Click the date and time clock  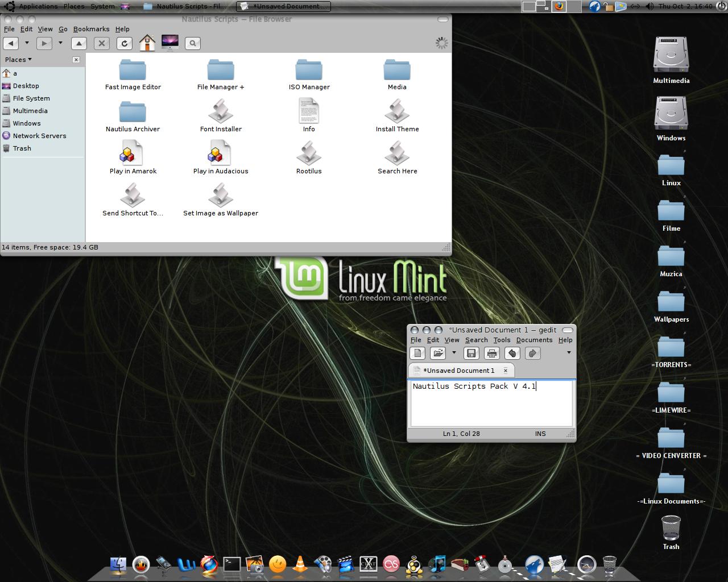685,6
